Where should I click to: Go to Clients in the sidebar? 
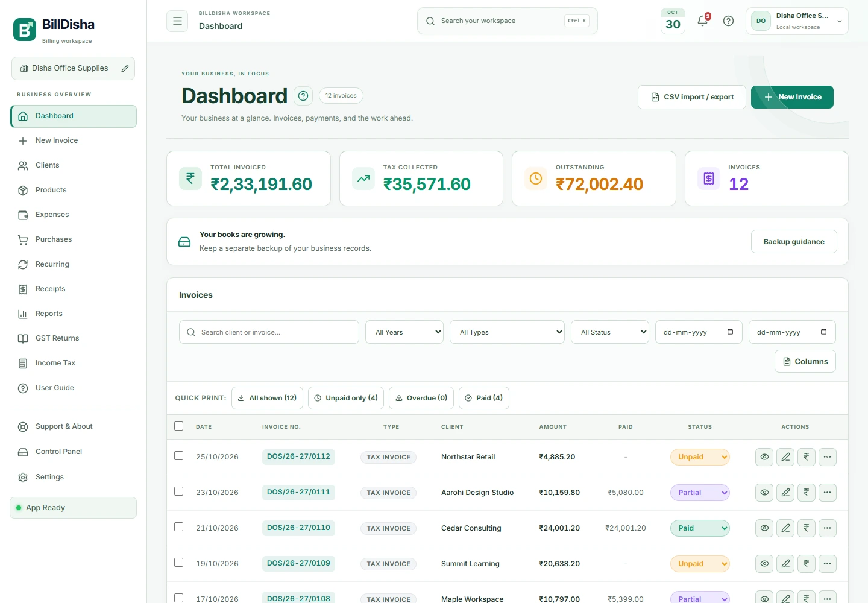pos(73,165)
